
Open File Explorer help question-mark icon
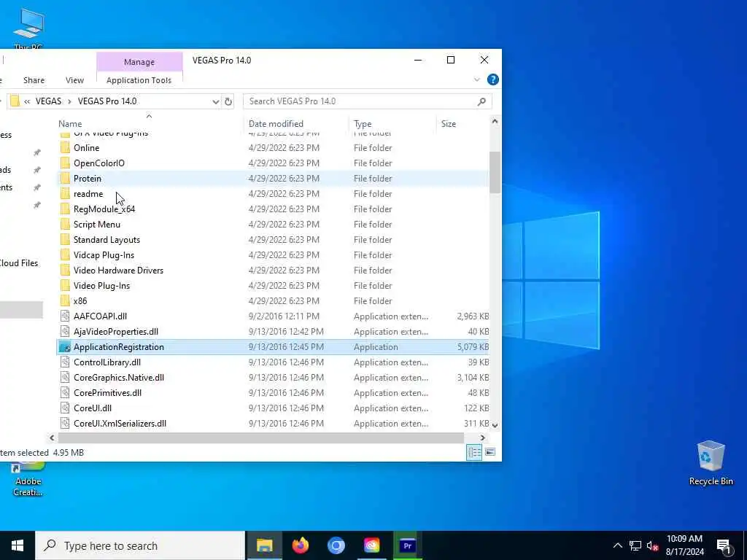(493, 79)
